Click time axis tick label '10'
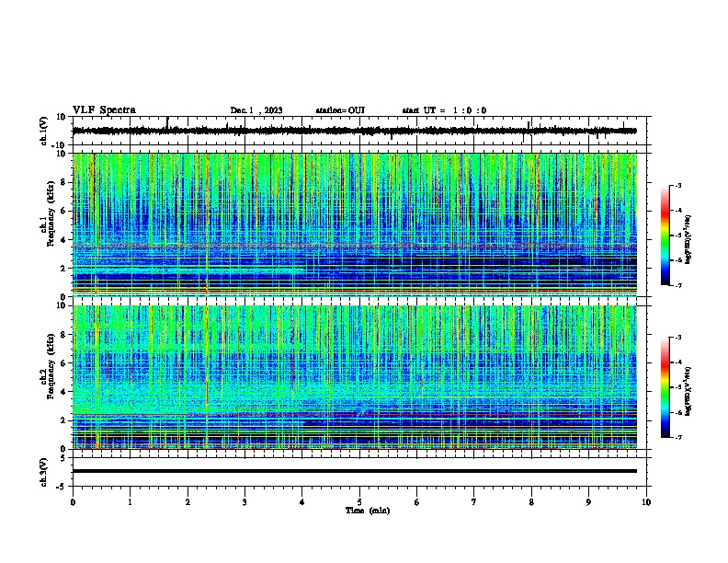This screenshot has height=563, width=728. [x=646, y=502]
